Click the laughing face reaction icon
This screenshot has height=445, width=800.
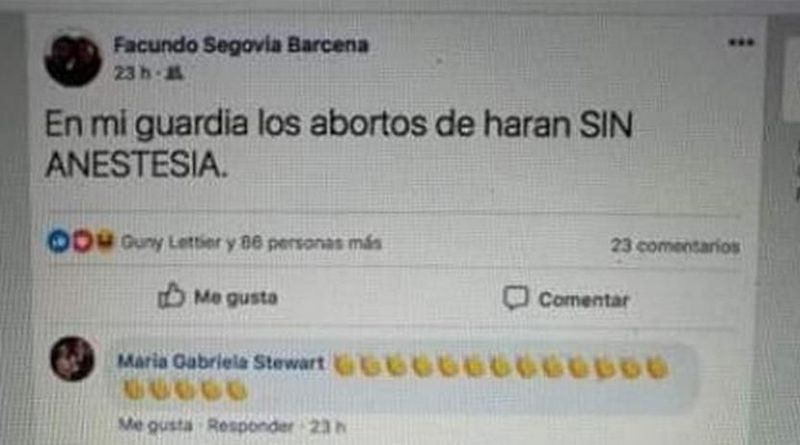(x=105, y=241)
